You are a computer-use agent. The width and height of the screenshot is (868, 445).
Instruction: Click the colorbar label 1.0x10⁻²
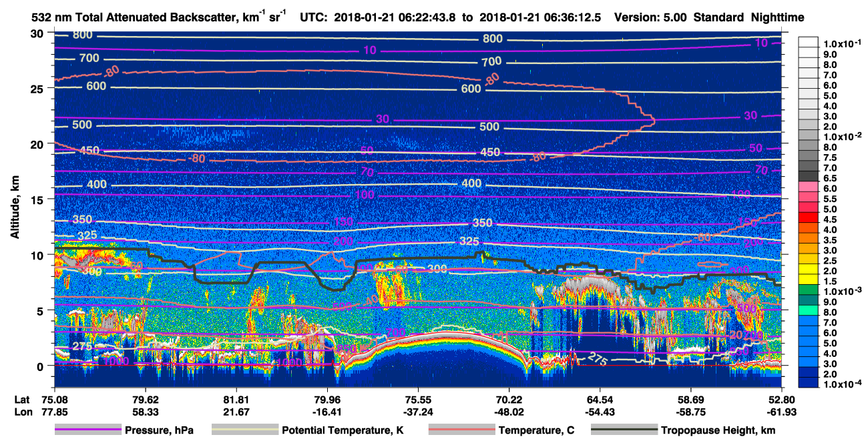click(843, 136)
